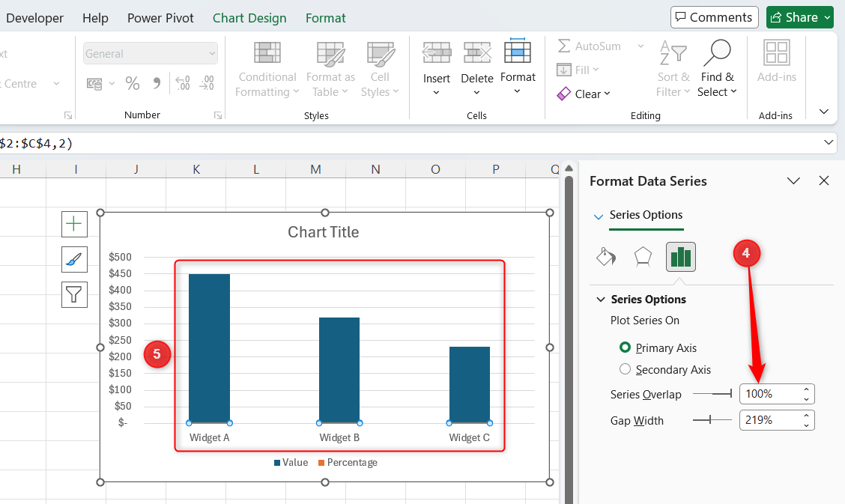Open Cell Styles gallery

pos(380,70)
